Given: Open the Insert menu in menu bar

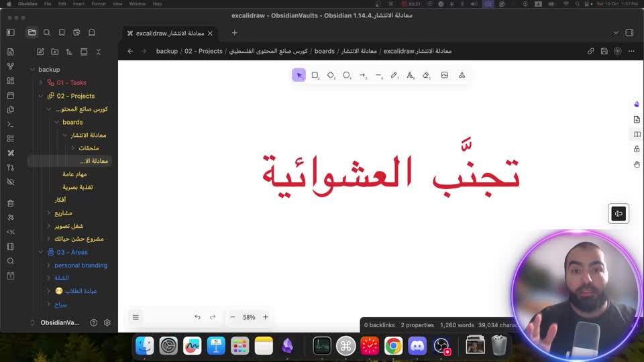Looking at the screenshot, I should click(78, 4).
